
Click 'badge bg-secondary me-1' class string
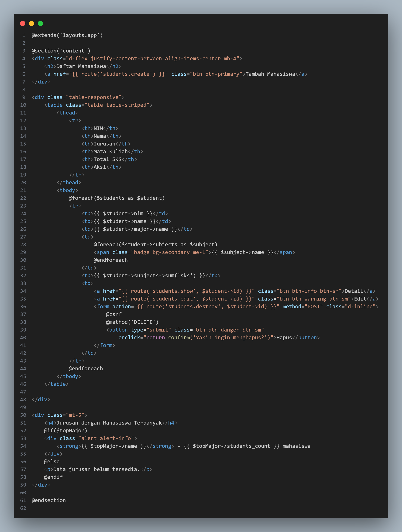pos(169,252)
